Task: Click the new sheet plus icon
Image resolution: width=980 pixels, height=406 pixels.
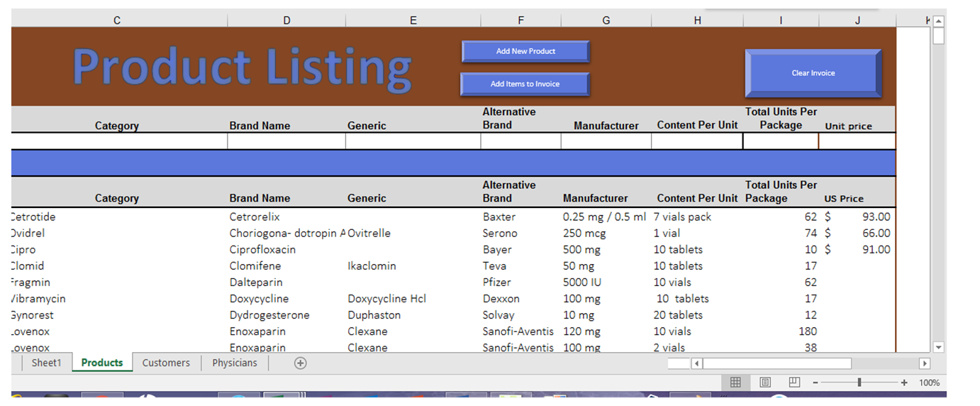Action: coord(300,363)
